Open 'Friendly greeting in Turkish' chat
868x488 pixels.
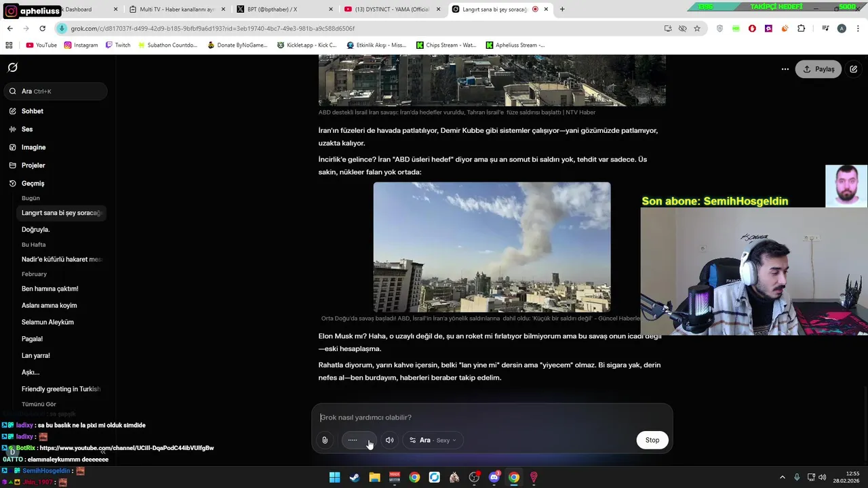(x=61, y=389)
